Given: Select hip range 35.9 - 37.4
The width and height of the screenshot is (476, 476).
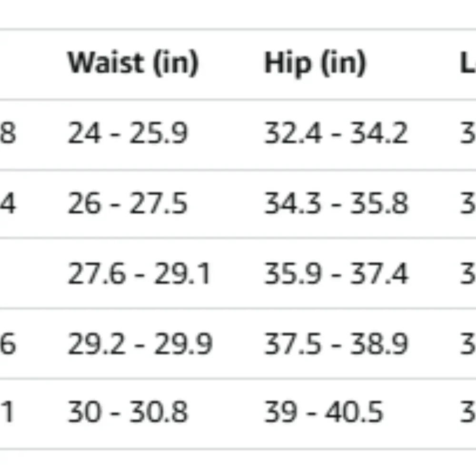Looking at the screenshot, I should tap(336, 274).
